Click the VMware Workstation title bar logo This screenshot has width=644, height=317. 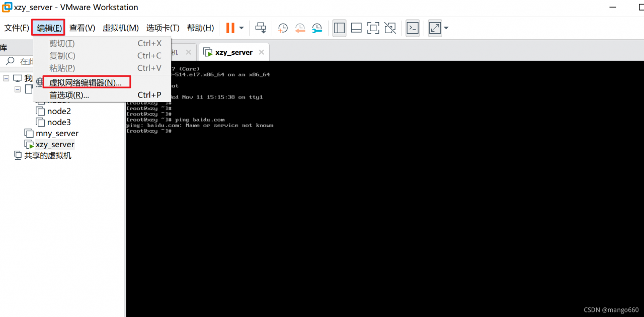pos(7,8)
